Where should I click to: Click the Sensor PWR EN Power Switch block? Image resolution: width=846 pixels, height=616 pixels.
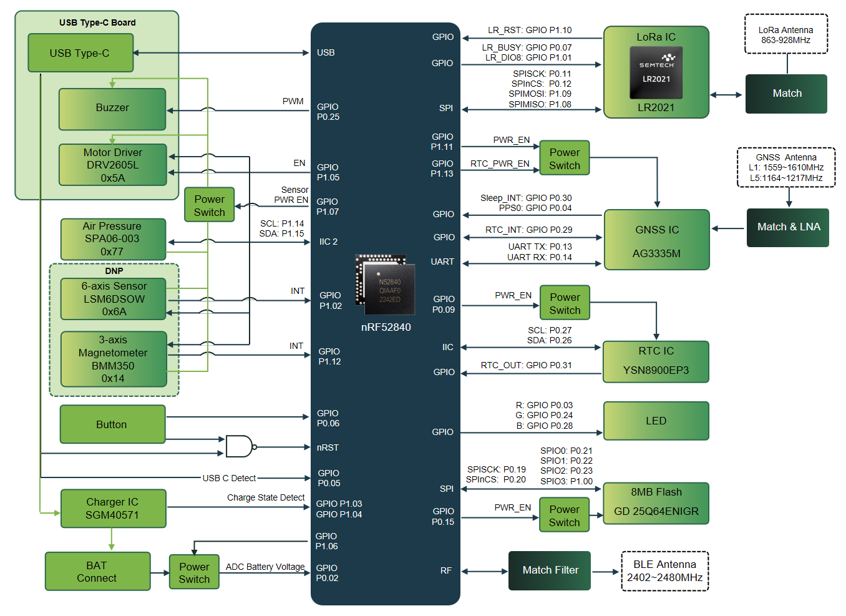[x=210, y=205]
